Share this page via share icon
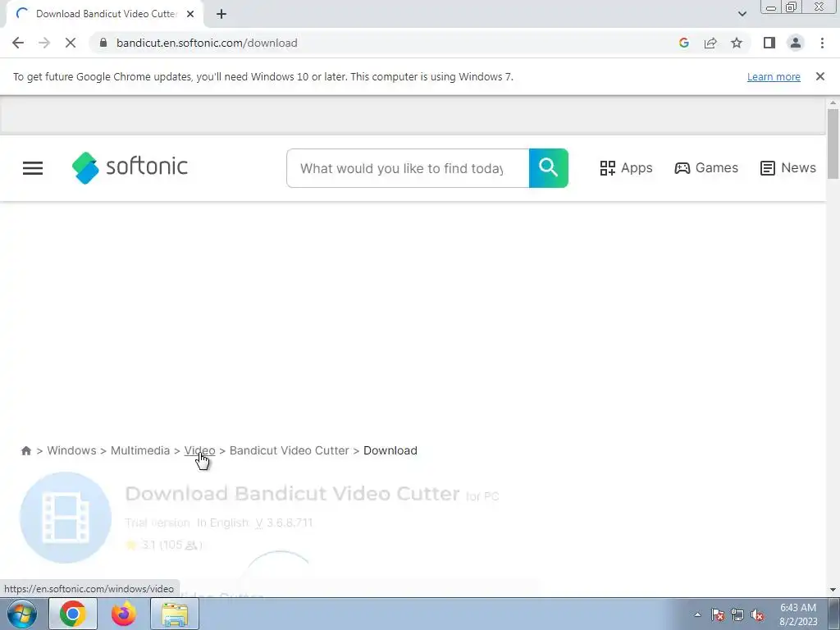 (x=710, y=43)
